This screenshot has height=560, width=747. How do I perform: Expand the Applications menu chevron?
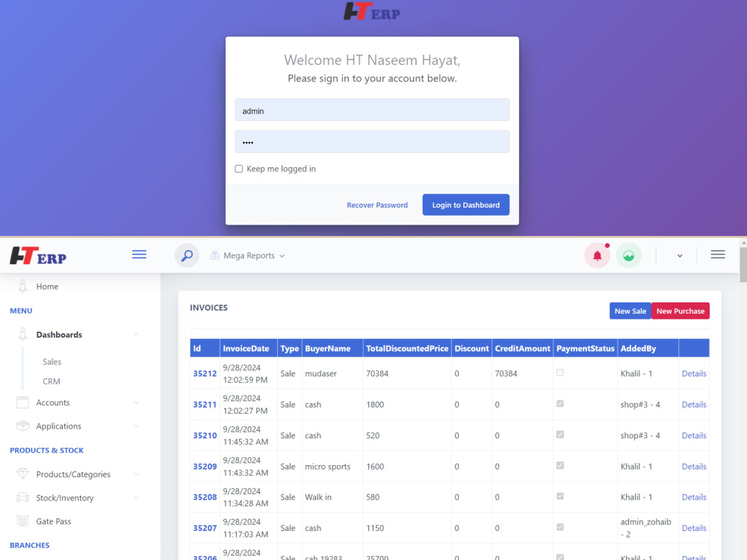tap(136, 426)
